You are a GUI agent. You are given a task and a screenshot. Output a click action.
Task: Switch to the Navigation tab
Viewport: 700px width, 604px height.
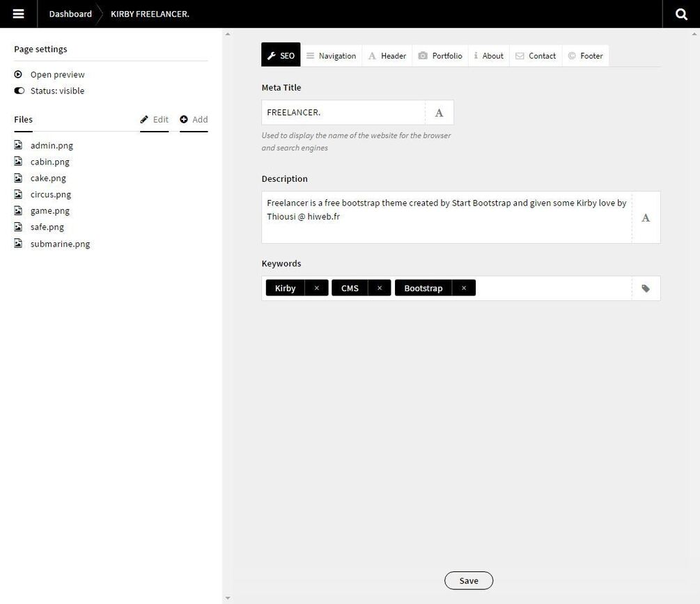[x=331, y=56]
